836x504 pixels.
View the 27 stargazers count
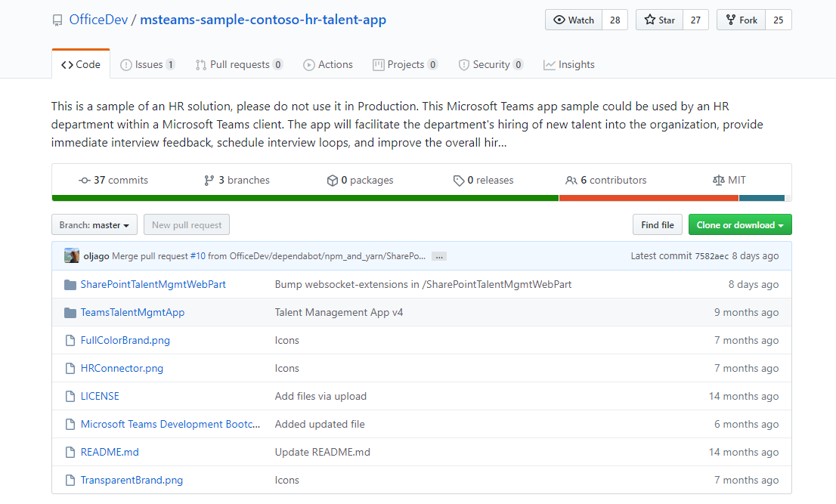(695, 20)
